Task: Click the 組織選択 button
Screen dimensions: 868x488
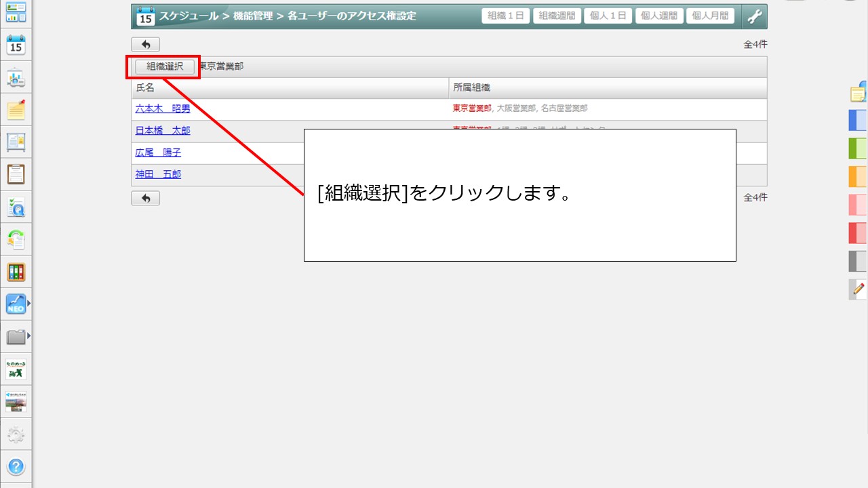Action: tap(165, 66)
